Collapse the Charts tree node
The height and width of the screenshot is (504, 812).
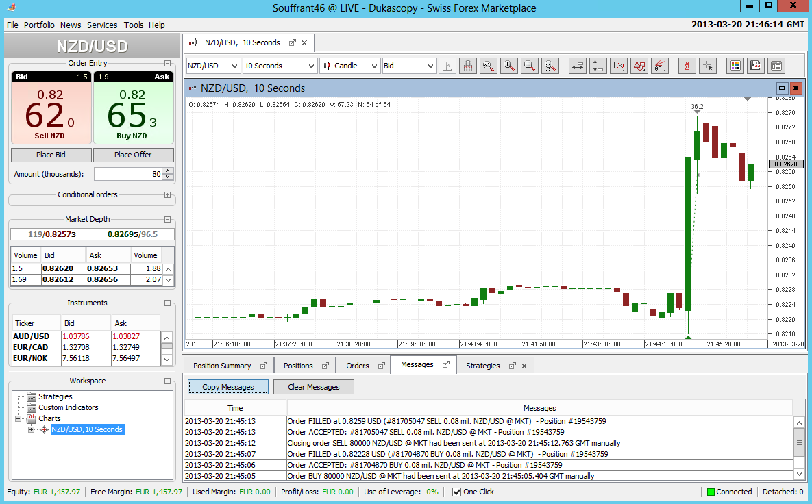point(18,418)
